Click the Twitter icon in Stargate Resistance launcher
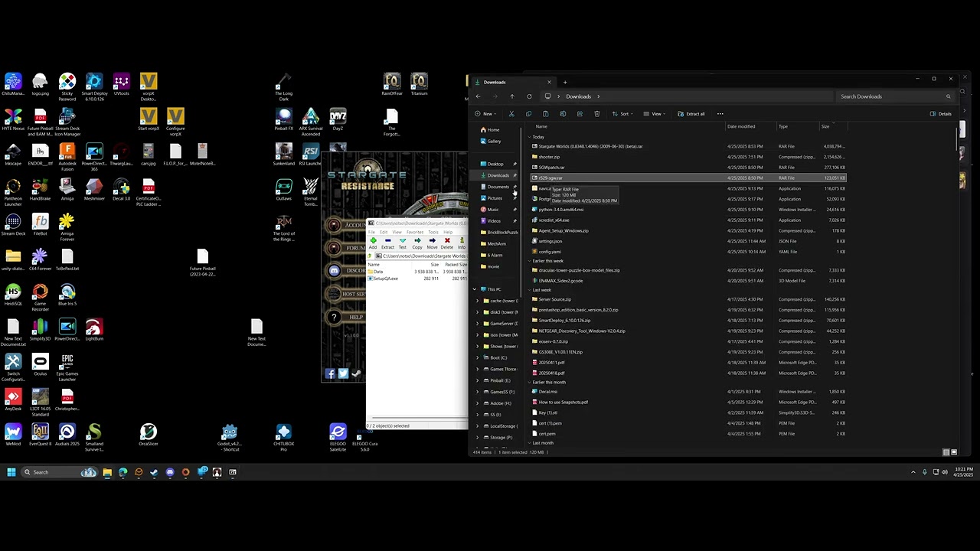Screen dimensions: 980x551 (343, 373)
